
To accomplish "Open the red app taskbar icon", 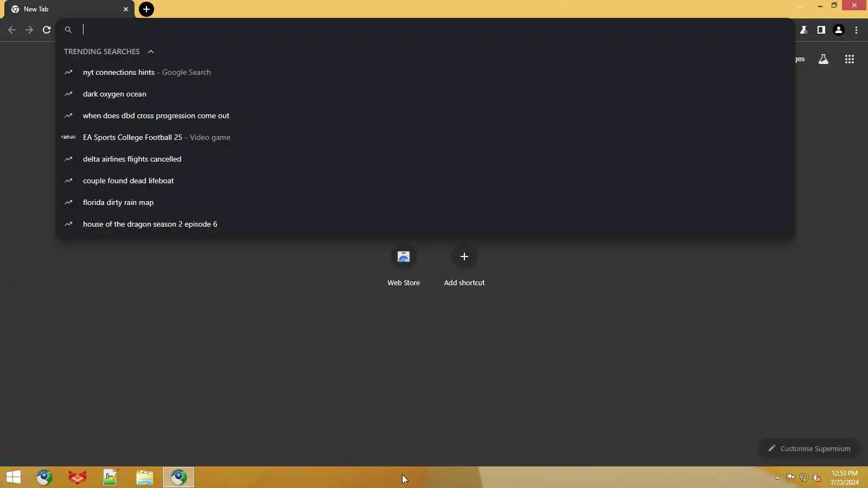I will pos(78,477).
